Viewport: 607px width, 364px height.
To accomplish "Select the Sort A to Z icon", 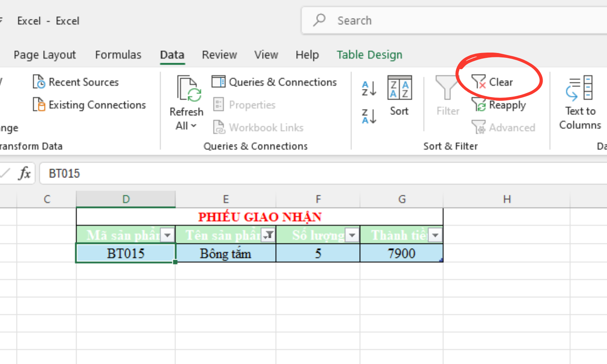I will click(x=368, y=88).
